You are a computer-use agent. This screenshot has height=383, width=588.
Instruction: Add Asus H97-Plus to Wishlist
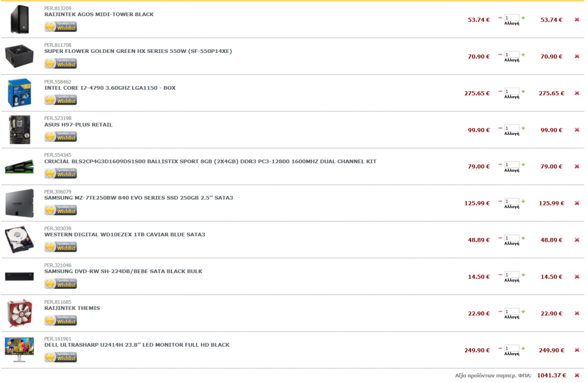point(61,137)
